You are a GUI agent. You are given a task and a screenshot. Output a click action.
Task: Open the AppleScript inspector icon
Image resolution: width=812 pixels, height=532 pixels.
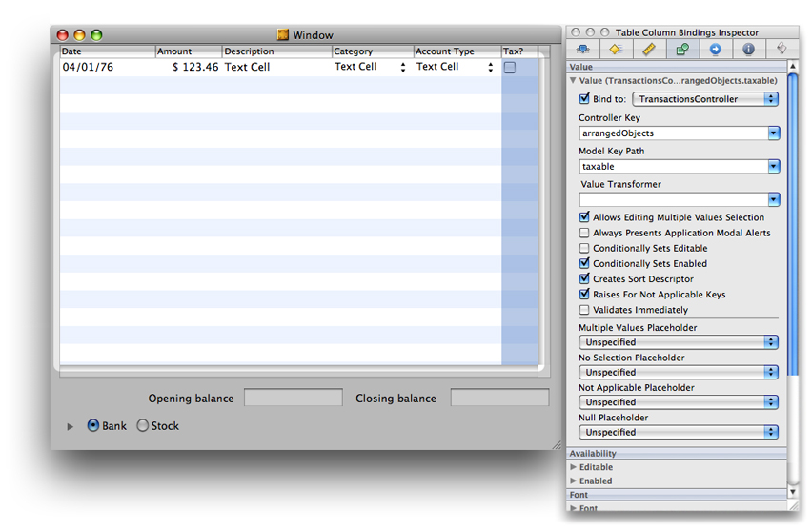coord(781,49)
